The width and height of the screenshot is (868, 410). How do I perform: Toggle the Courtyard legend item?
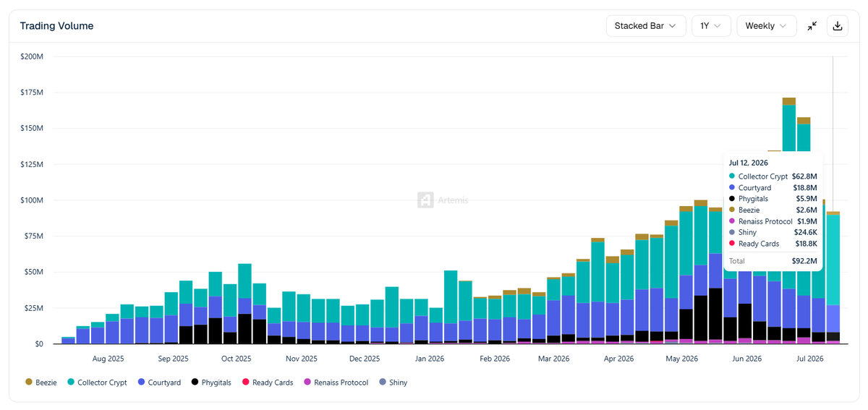(158, 383)
